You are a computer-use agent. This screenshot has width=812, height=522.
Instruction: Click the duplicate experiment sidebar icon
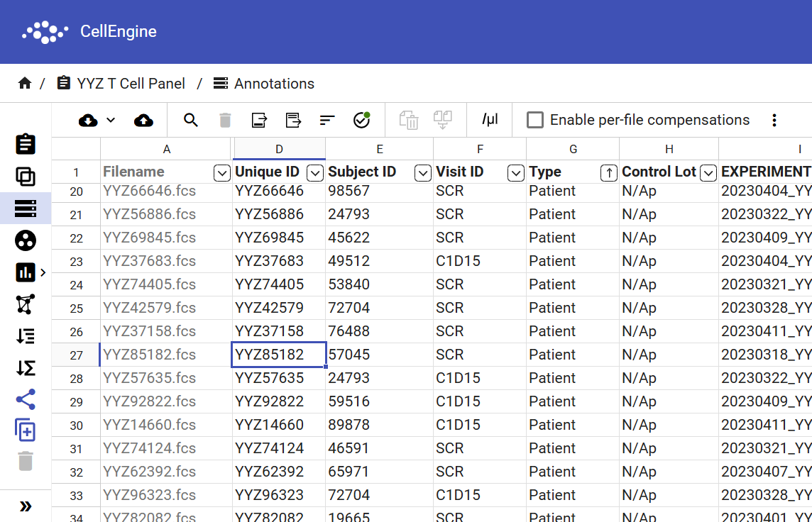(26, 430)
